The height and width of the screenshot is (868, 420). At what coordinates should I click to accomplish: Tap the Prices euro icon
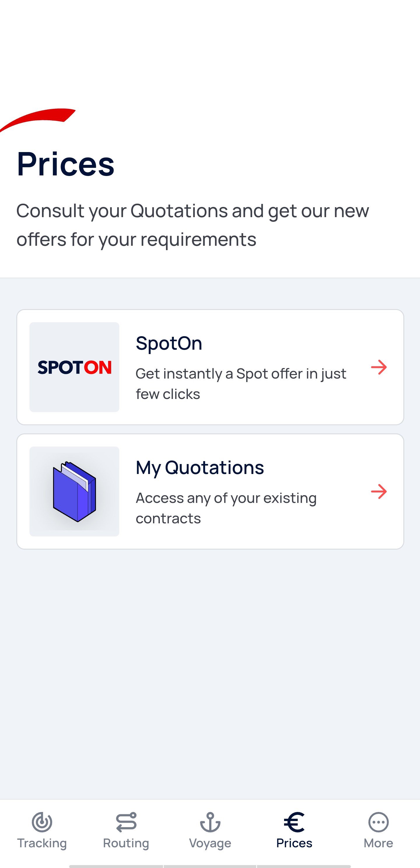tap(294, 822)
